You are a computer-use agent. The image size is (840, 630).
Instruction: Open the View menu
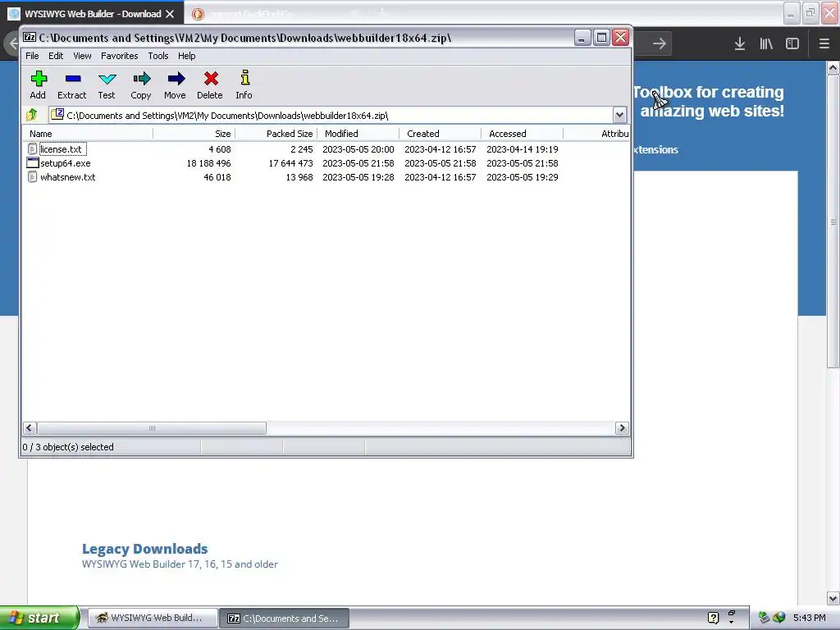[82, 56]
